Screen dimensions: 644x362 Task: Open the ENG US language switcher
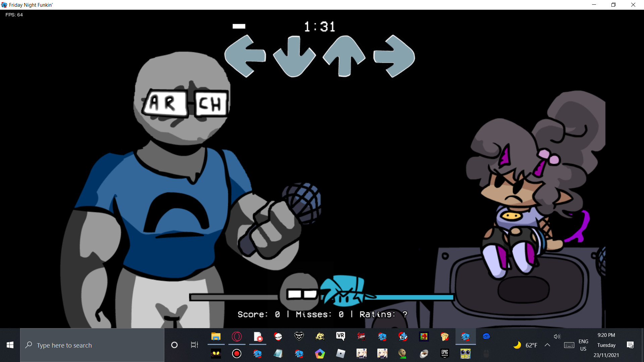click(584, 345)
